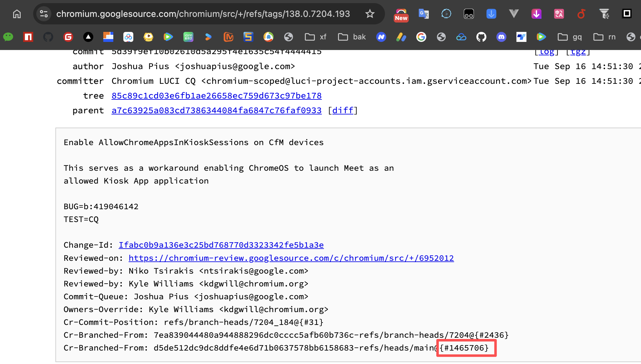
Task: Open site information icon in address bar
Action: tap(44, 14)
